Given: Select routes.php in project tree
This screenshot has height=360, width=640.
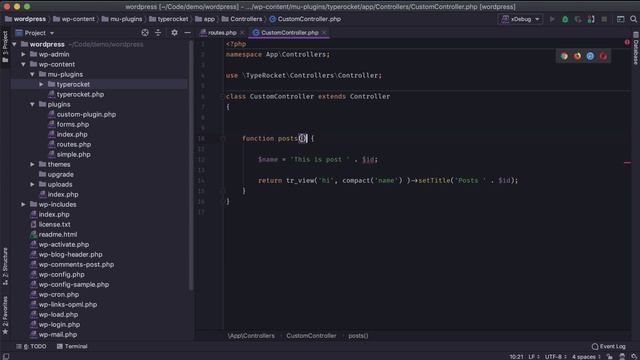Looking at the screenshot, I should click(69, 144).
